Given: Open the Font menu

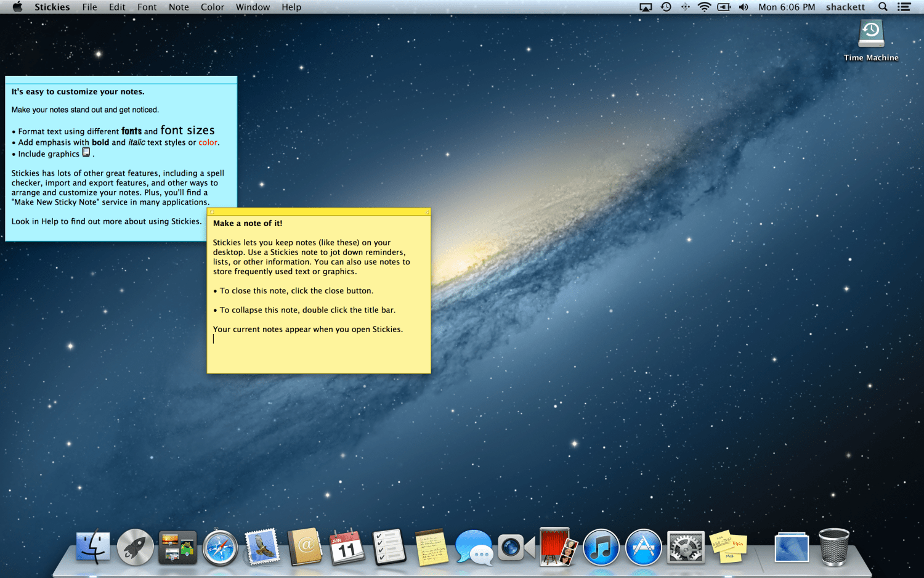Looking at the screenshot, I should pos(147,7).
